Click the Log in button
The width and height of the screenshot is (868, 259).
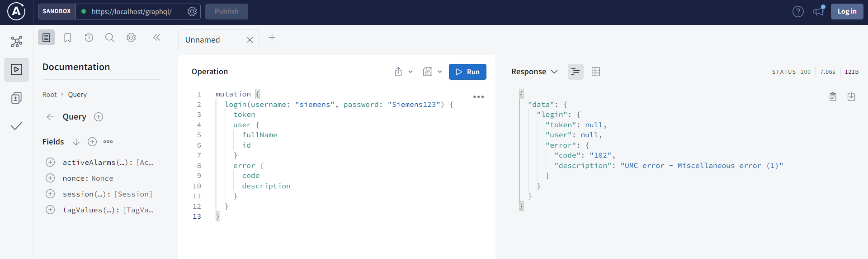coord(847,11)
